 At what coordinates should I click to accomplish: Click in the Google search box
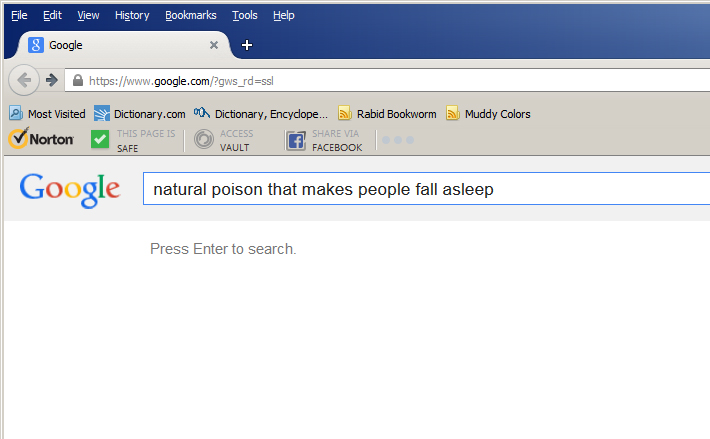pos(420,189)
